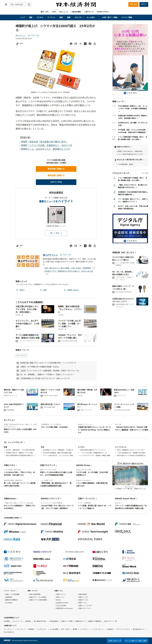Viewport: 152px width, 644px height.
Task: Click the Facebook icon below the registration box
Action: pos(90,246)
